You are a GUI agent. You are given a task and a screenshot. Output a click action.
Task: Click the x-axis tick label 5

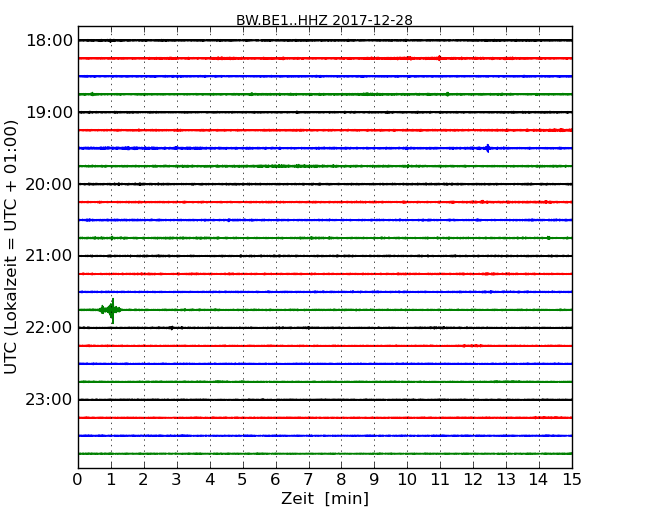tap(243, 480)
